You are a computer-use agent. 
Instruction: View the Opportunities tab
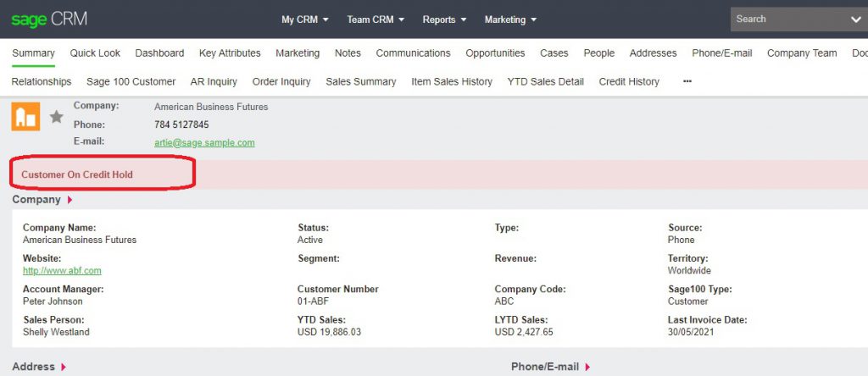point(495,53)
